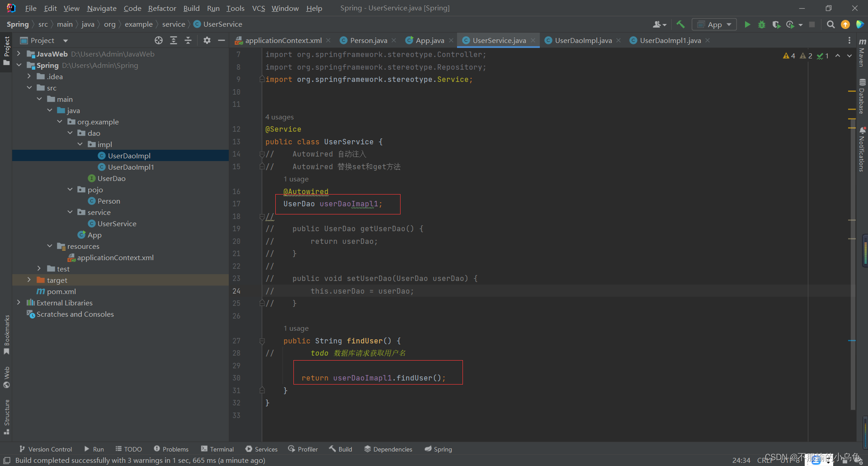Click the orange IDE update icon
The image size is (868, 466).
click(x=845, y=24)
